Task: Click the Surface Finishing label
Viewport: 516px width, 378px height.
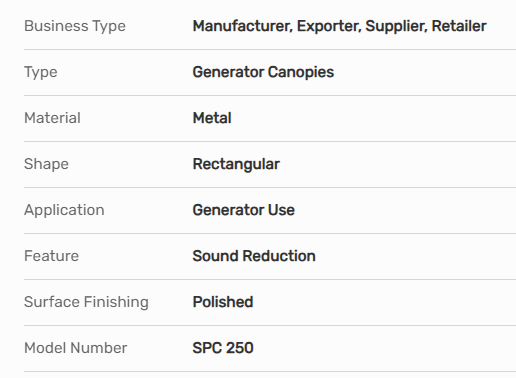Action: pos(86,302)
